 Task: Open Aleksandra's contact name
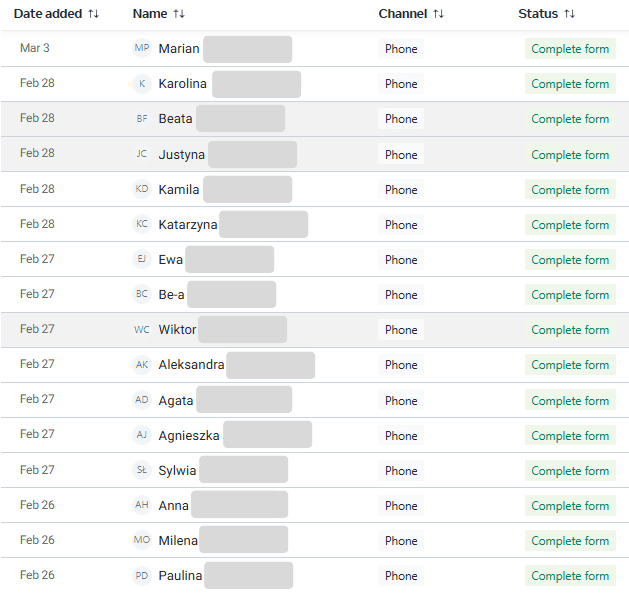coord(191,364)
